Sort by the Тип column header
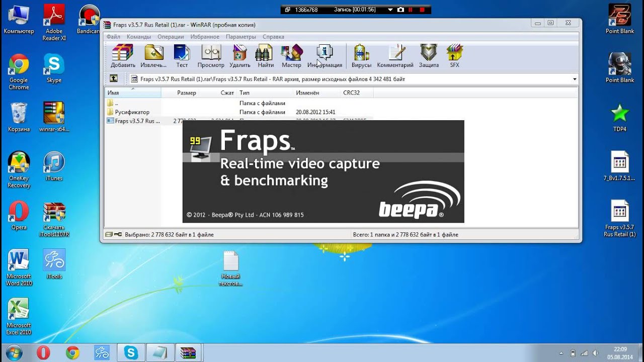This screenshot has width=644, height=362. coord(265,93)
